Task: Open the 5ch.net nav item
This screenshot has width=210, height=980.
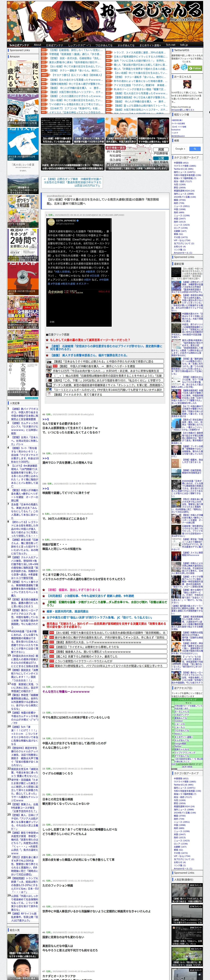Action: 171,45
